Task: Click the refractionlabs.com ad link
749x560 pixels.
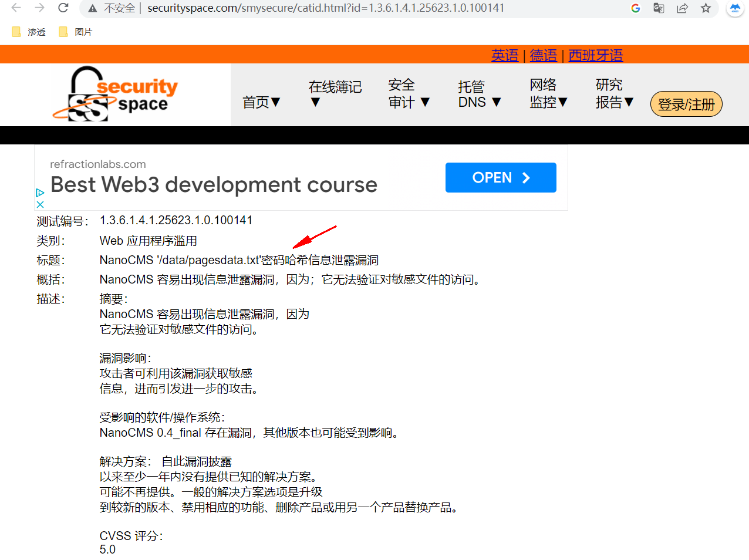Action: [x=98, y=164]
